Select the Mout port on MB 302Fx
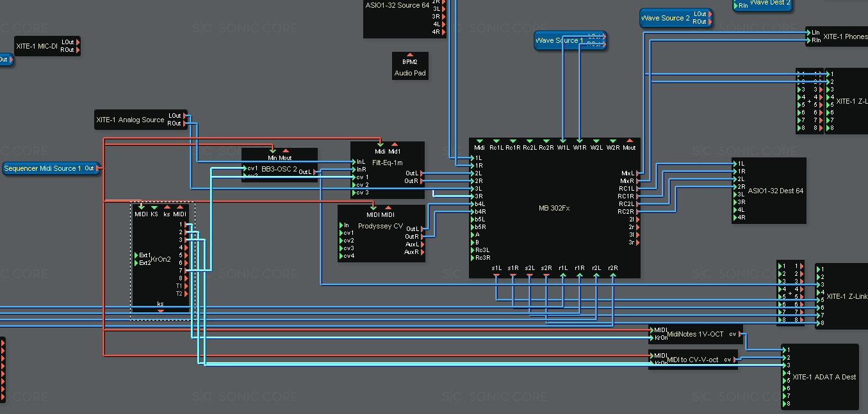This screenshot has width=868, height=414. (629, 141)
